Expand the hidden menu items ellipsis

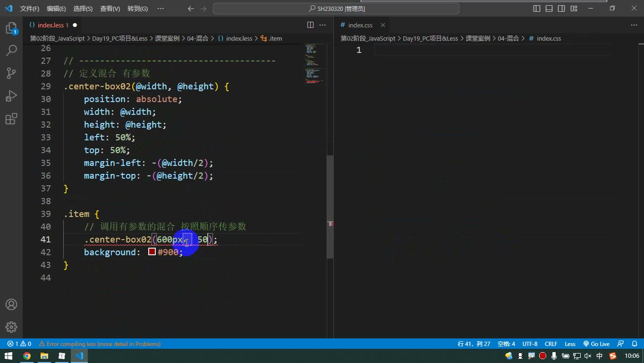click(x=161, y=9)
